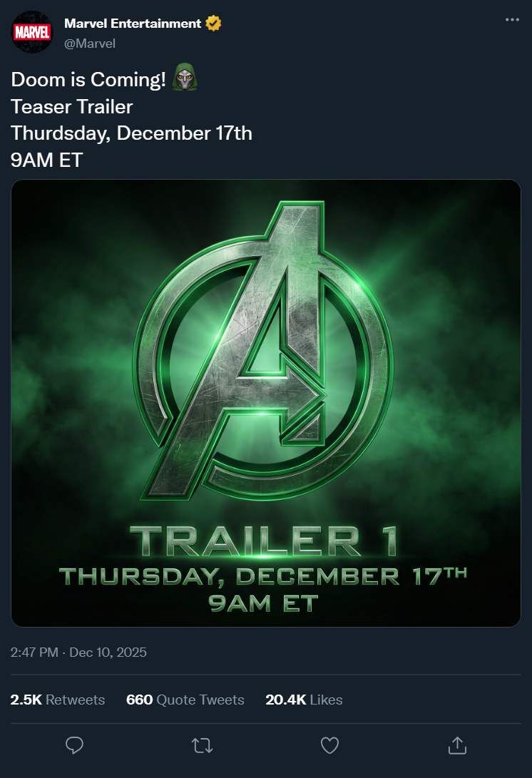The image size is (532, 778).
Task: Click "Doom is Coming!" tweet text
Action: (88, 81)
